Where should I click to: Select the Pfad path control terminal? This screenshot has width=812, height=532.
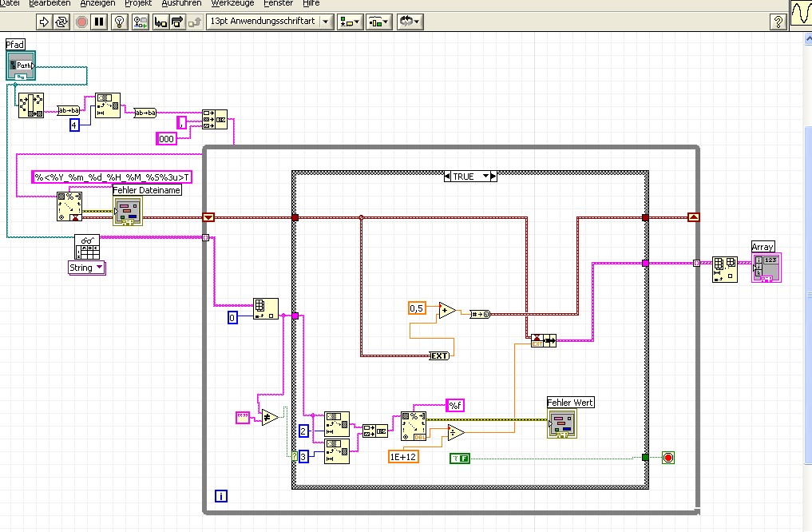coord(21,66)
